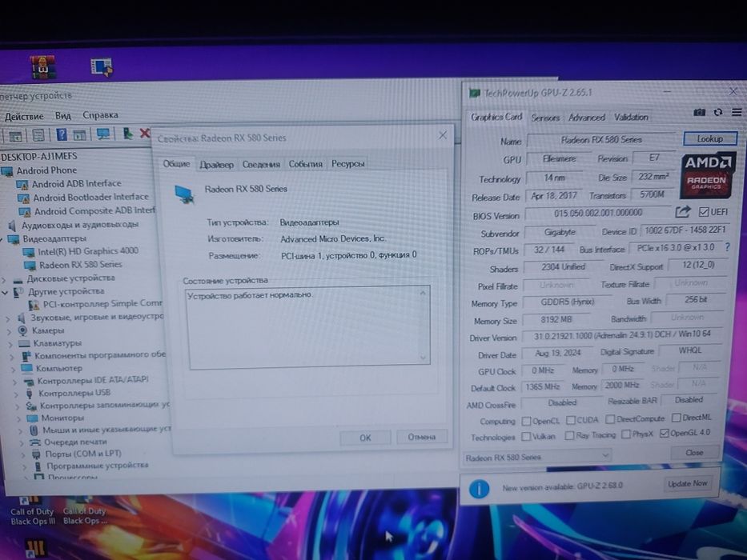Click the Radeon RX 580 device icon in properties

(x=184, y=194)
